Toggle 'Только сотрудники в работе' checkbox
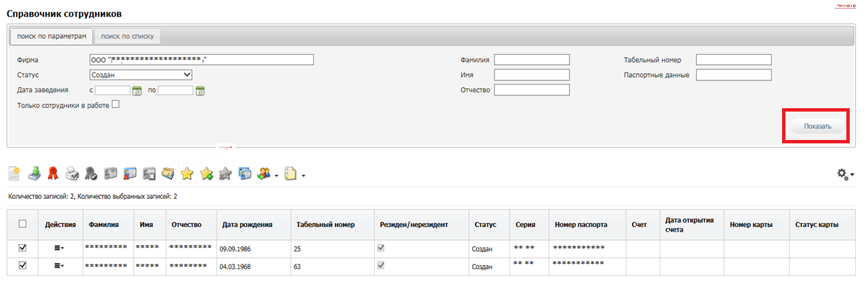Viewport: 868px width, 286px height. [x=116, y=105]
